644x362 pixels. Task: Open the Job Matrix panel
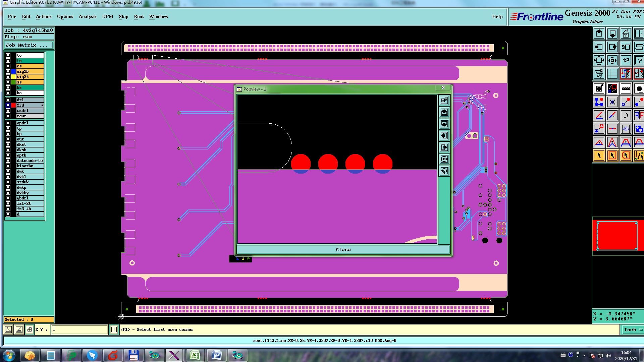[29, 45]
